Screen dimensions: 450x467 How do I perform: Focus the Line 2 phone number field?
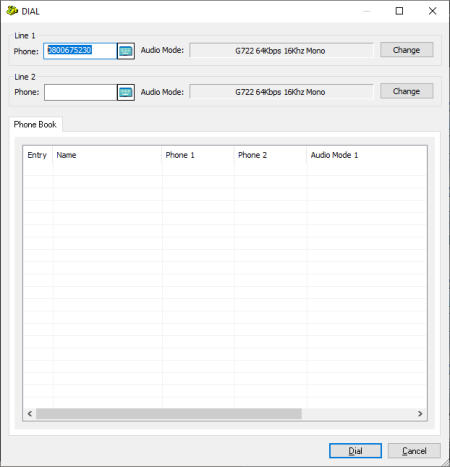[80, 92]
